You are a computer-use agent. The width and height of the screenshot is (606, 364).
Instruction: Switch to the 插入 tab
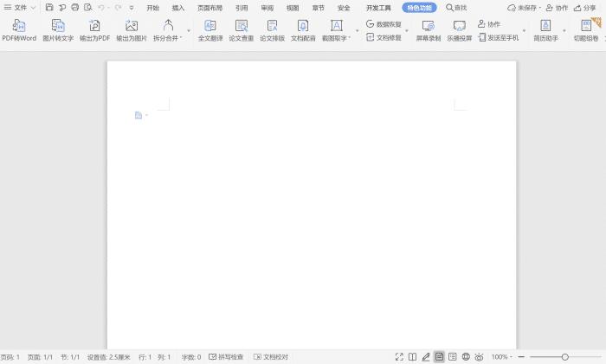tap(178, 8)
